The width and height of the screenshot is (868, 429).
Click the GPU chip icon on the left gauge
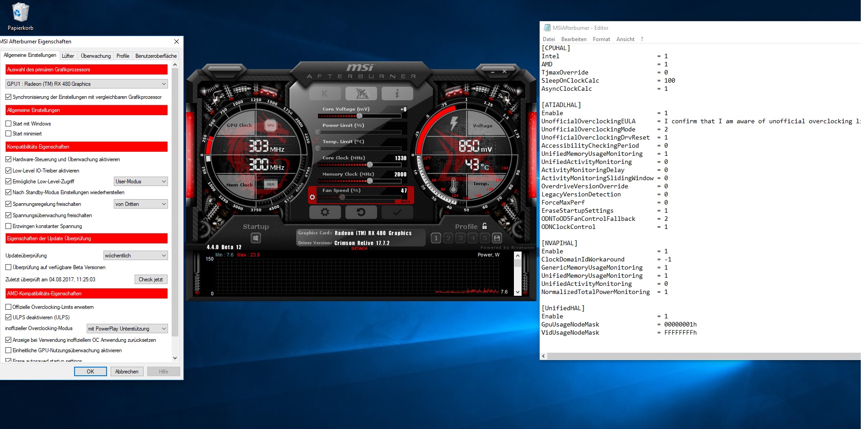271,126
